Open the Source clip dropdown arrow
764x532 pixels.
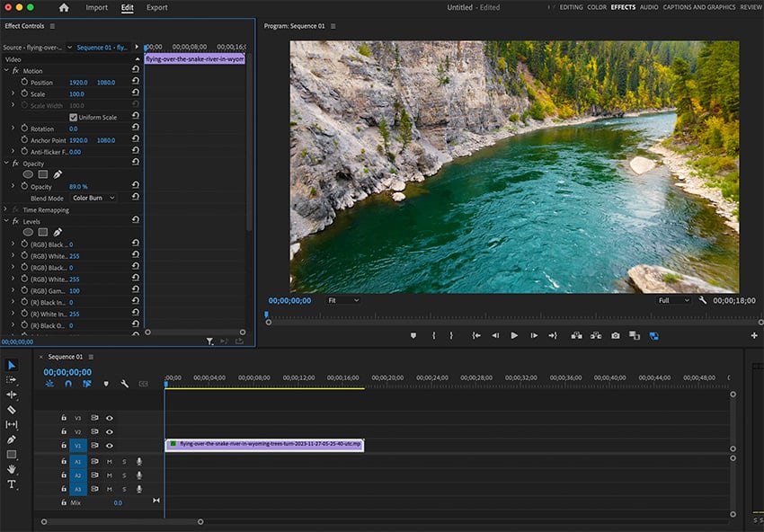pyautogui.click(x=69, y=48)
